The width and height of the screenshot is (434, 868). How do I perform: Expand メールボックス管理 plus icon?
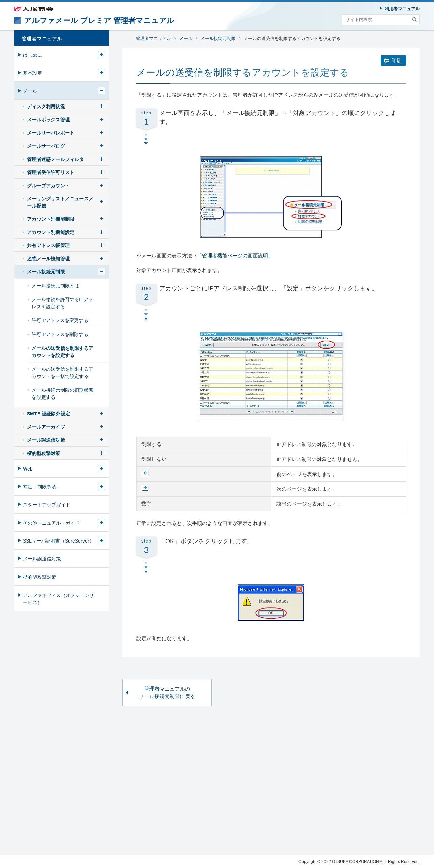pyautogui.click(x=102, y=119)
